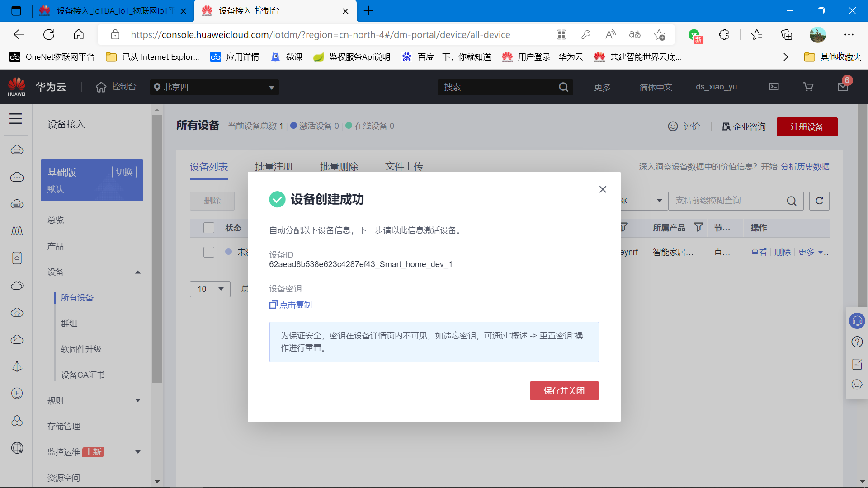Open the 分析历史数据 link
Viewport: 868px width, 488px height.
(x=805, y=167)
